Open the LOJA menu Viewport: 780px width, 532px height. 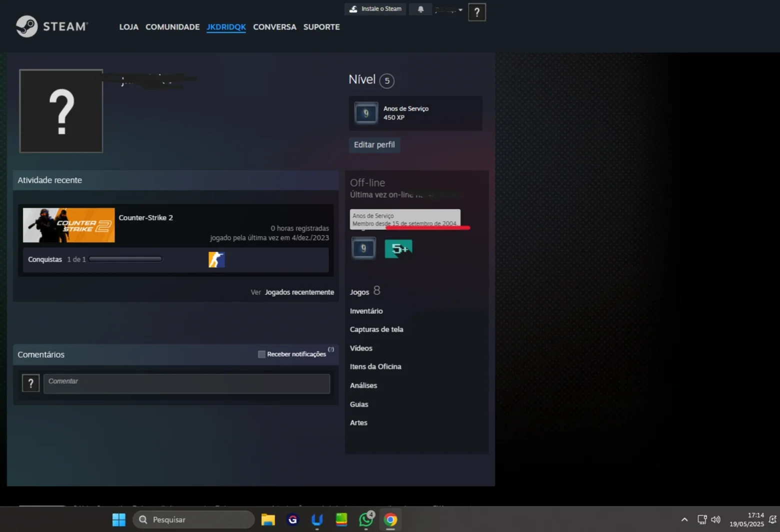click(128, 27)
